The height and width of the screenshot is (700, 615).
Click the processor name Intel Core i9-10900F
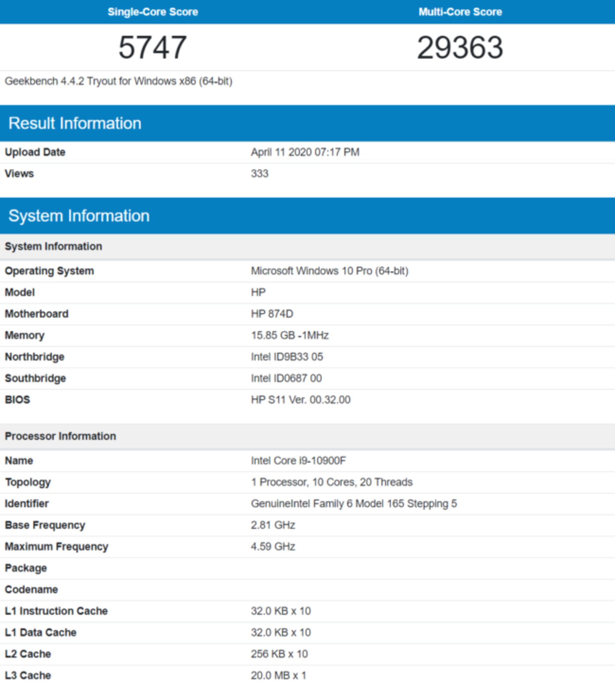298,460
